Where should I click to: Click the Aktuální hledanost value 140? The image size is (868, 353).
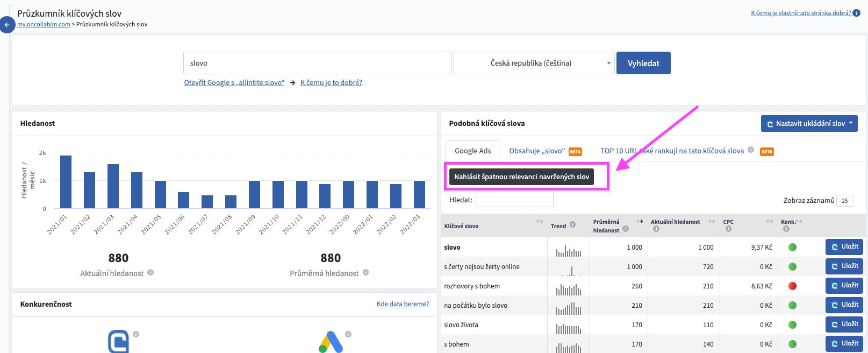click(708, 344)
